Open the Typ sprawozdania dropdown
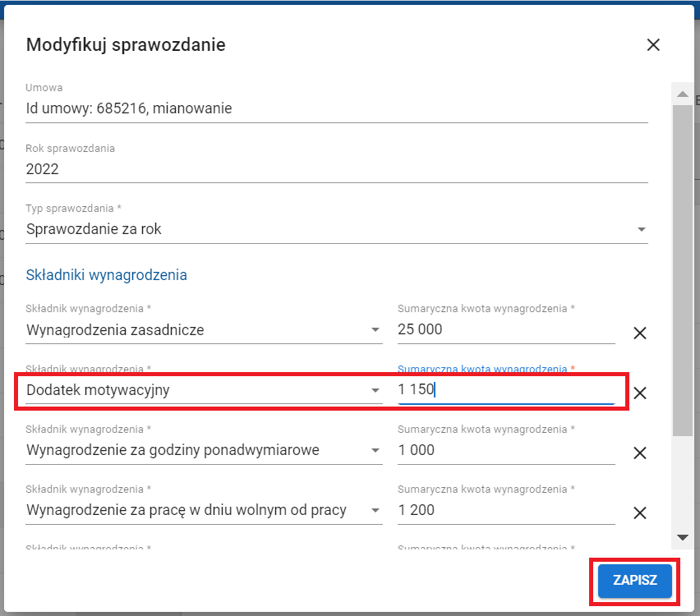The height and width of the screenshot is (616, 700). [x=642, y=230]
